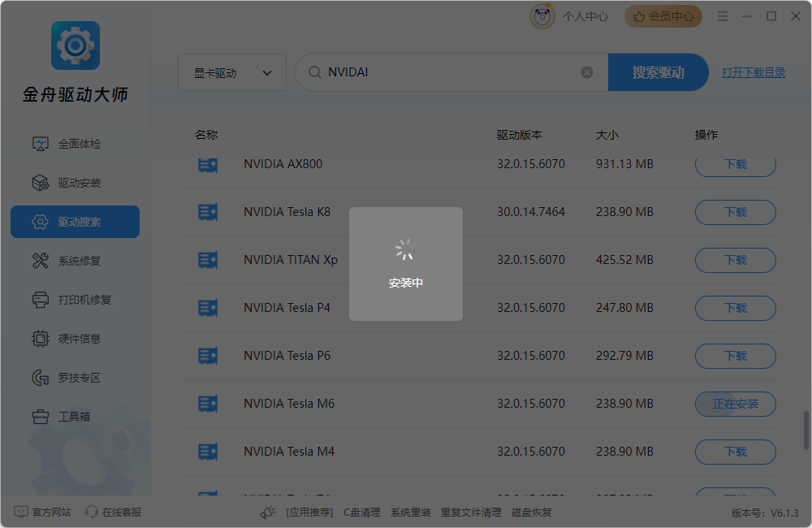Viewport: 812px width, 528px height.
Task: Clear the search text with X icon
Action: [x=587, y=72]
